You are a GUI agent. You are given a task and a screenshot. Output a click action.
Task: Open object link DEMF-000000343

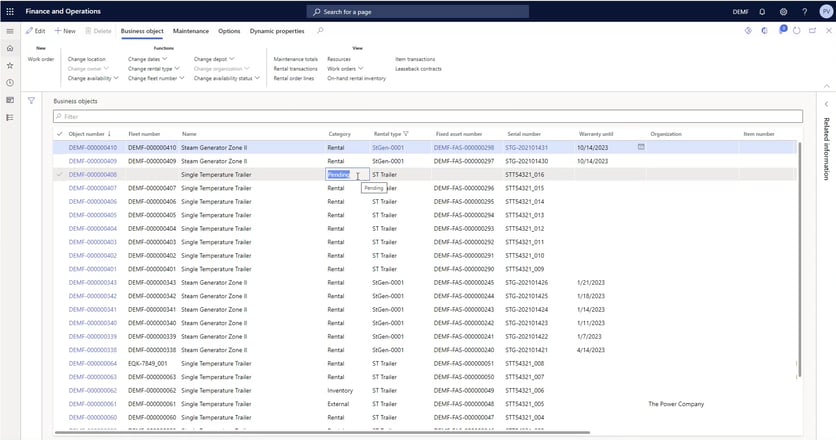point(93,283)
